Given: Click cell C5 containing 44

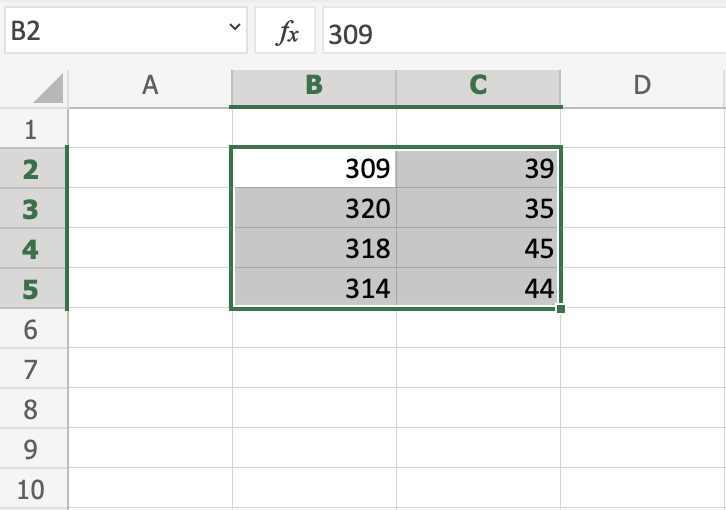Looking at the screenshot, I should [478, 289].
